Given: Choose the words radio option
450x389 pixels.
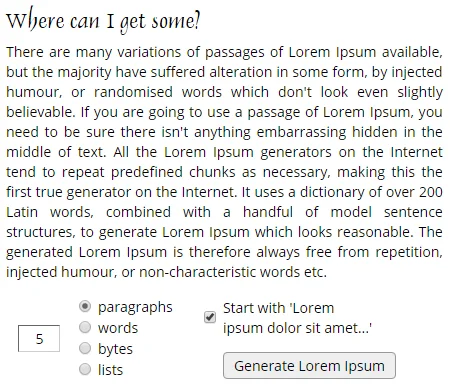Looking at the screenshot, I should tap(85, 327).
